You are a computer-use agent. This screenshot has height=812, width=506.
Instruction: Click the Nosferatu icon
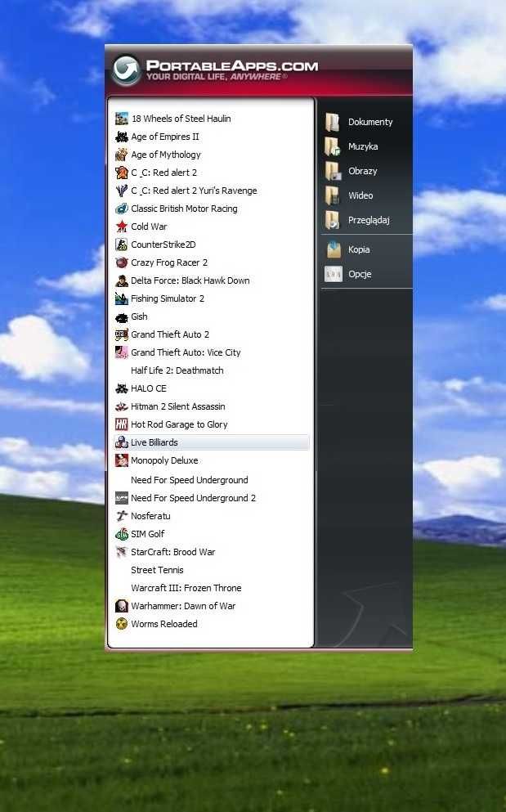point(121,516)
